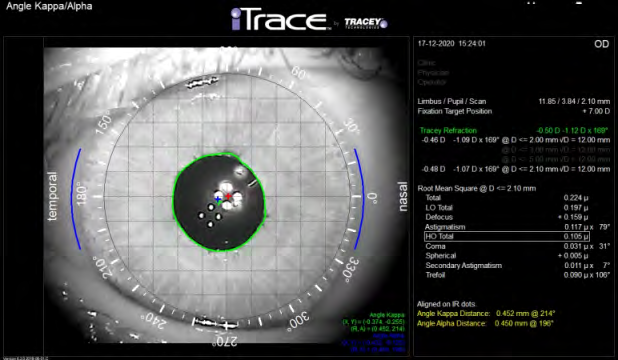Image resolution: width=618 pixels, height=360 pixels.
Task: Click the 'Coma' row label
Action: coord(435,246)
